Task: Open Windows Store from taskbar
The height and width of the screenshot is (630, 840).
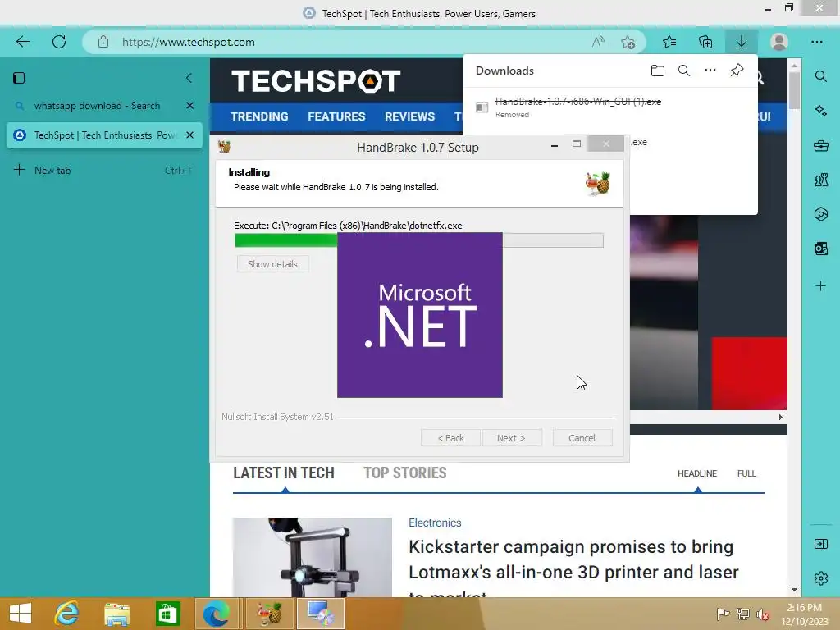Action: pyautogui.click(x=167, y=614)
